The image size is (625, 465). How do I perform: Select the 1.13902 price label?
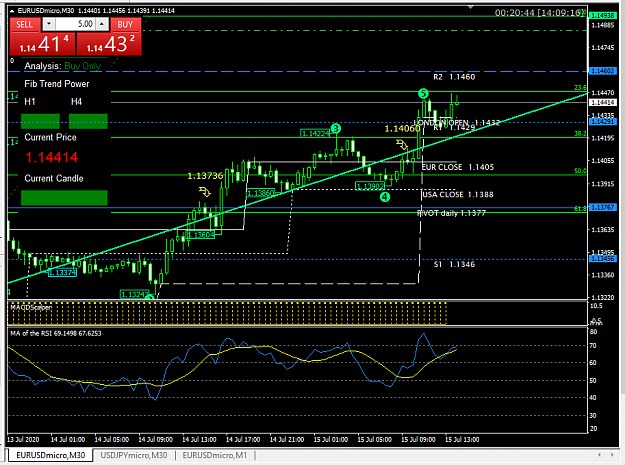pos(370,186)
